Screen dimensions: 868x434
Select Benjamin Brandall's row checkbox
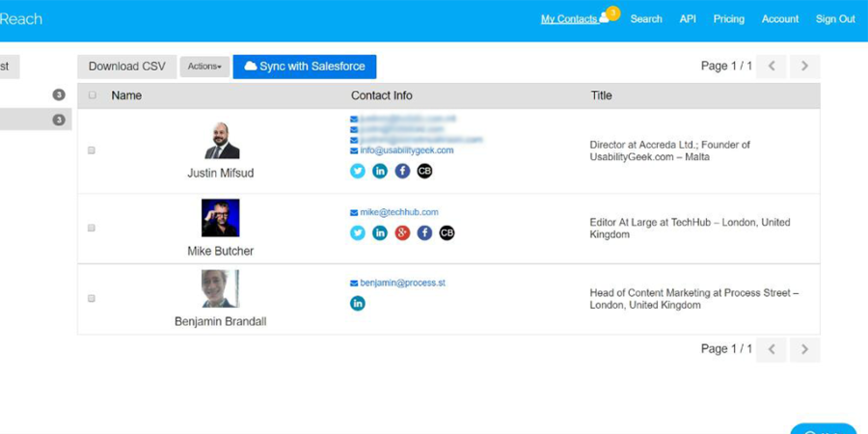(x=92, y=298)
